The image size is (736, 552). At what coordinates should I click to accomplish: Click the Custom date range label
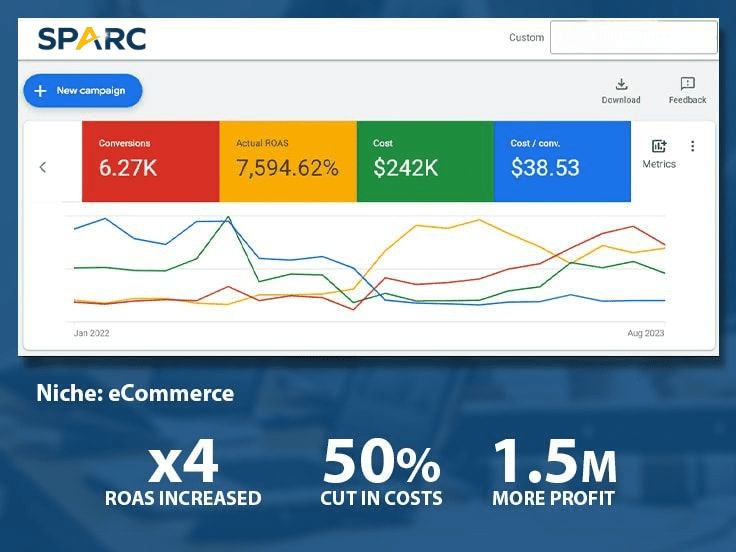tap(526, 38)
